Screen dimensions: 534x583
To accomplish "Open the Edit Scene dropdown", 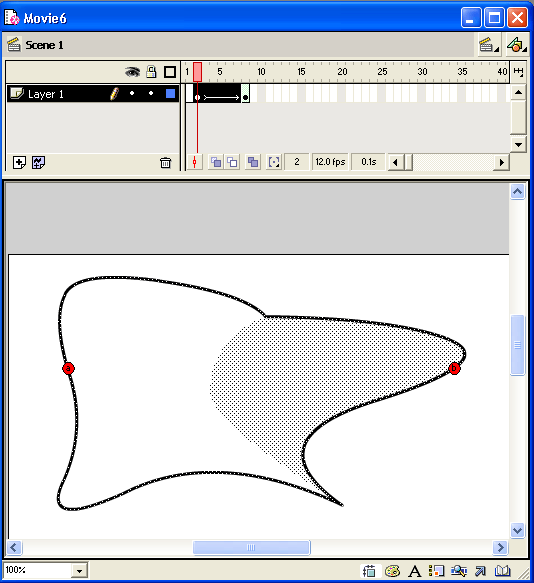I will [488, 45].
